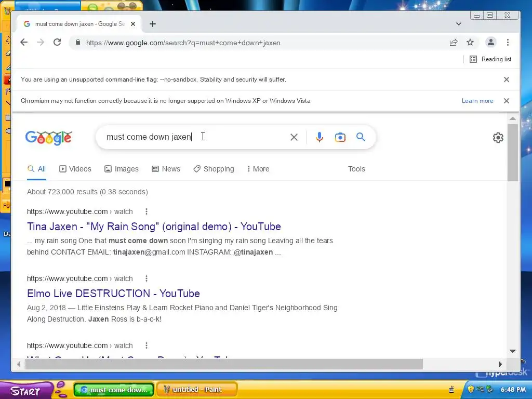Open the Chromium profile avatar
Image resolution: width=532 pixels, height=399 pixels.
pos(490,43)
